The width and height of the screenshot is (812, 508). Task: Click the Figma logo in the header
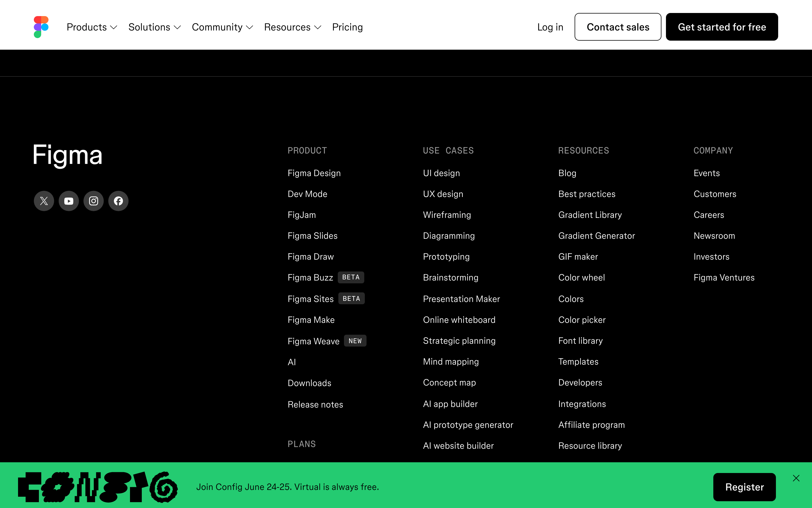click(x=41, y=27)
